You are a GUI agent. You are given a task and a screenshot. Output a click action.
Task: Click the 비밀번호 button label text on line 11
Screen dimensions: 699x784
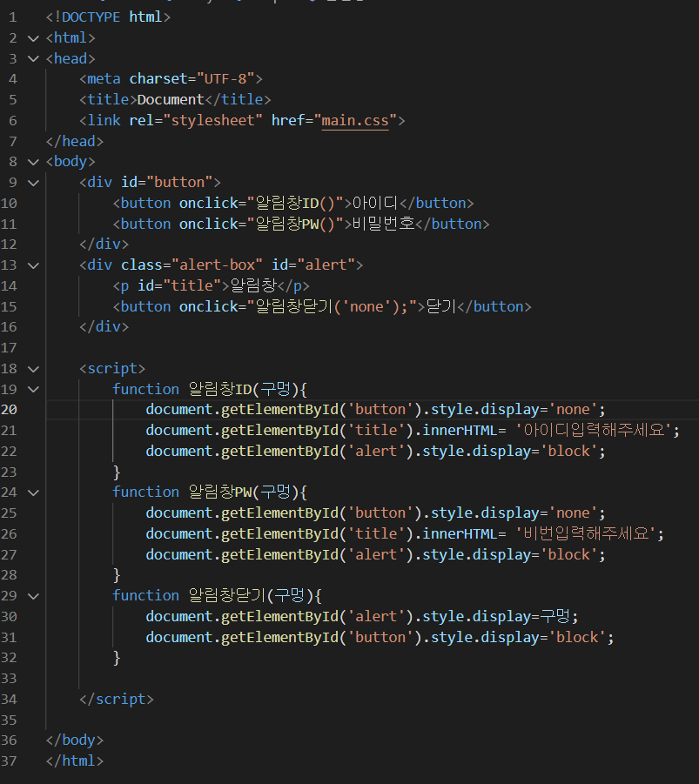[x=383, y=224]
